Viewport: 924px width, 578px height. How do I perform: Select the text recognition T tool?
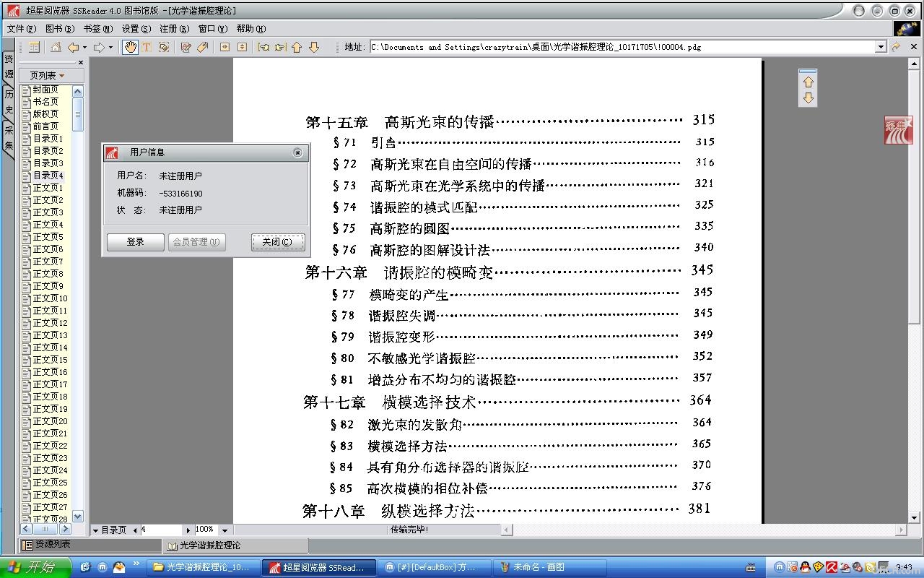tap(147, 47)
